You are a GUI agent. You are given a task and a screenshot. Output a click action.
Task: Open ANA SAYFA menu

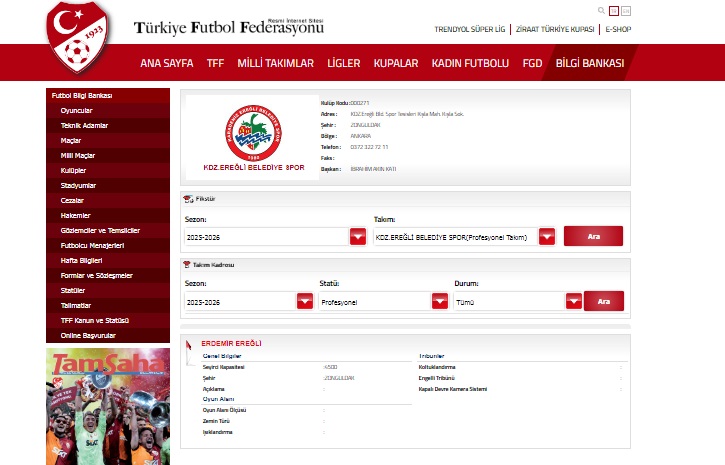[x=167, y=63]
